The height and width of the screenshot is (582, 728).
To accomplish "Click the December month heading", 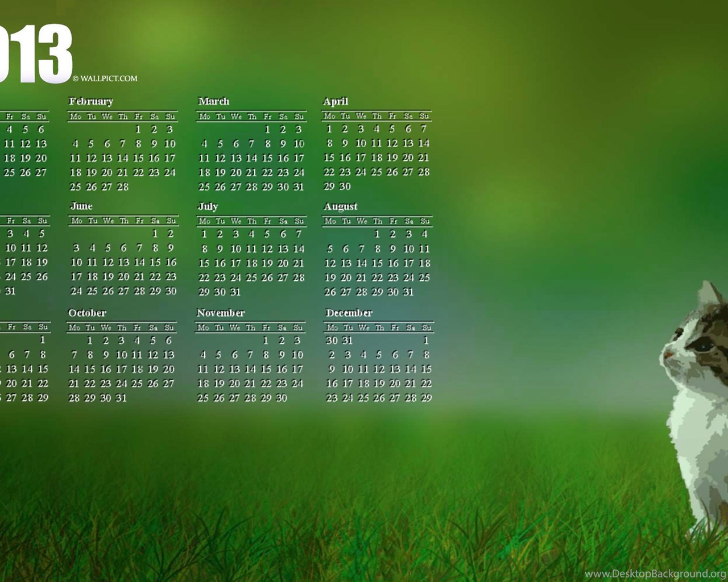I will 349,313.
